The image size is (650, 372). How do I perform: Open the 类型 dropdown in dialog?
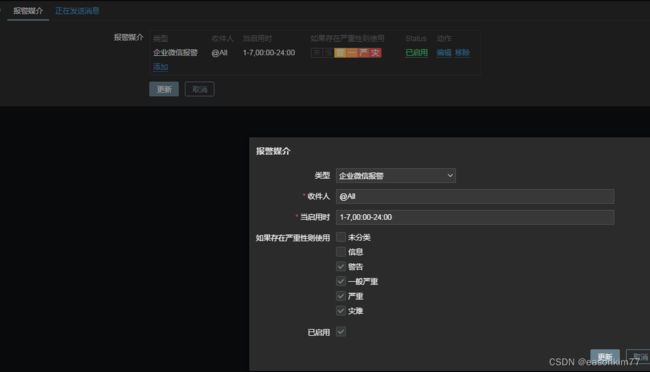coord(396,176)
